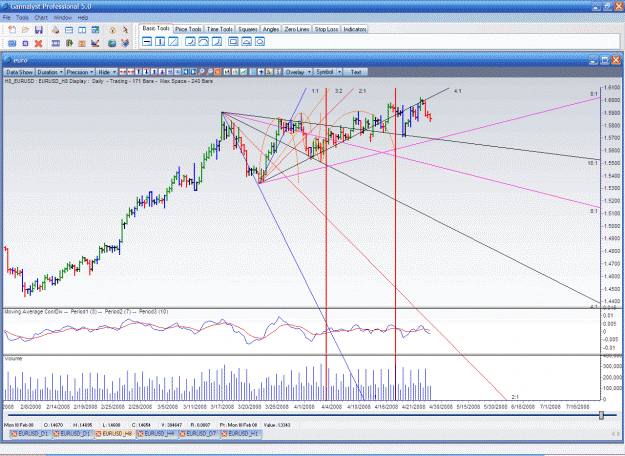This screenshot has width=625, height=456.
Task: Click the '4:1' Gann angle label
Action: (x=458, y=91)
